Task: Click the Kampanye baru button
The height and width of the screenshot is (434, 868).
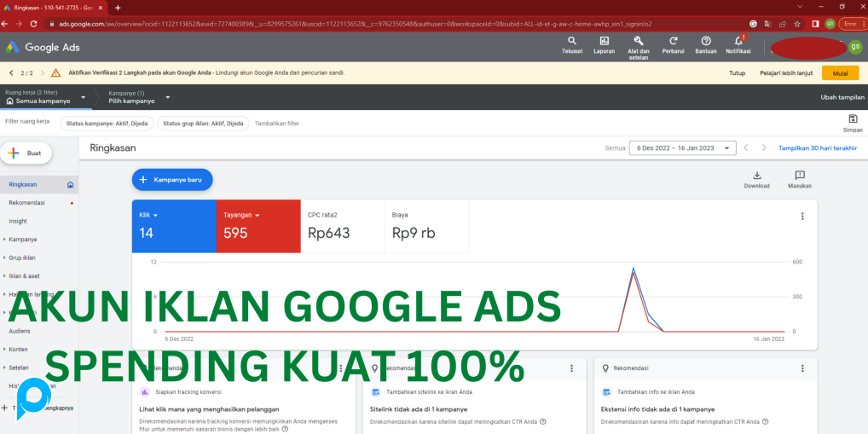Action: tap(172, 180)
